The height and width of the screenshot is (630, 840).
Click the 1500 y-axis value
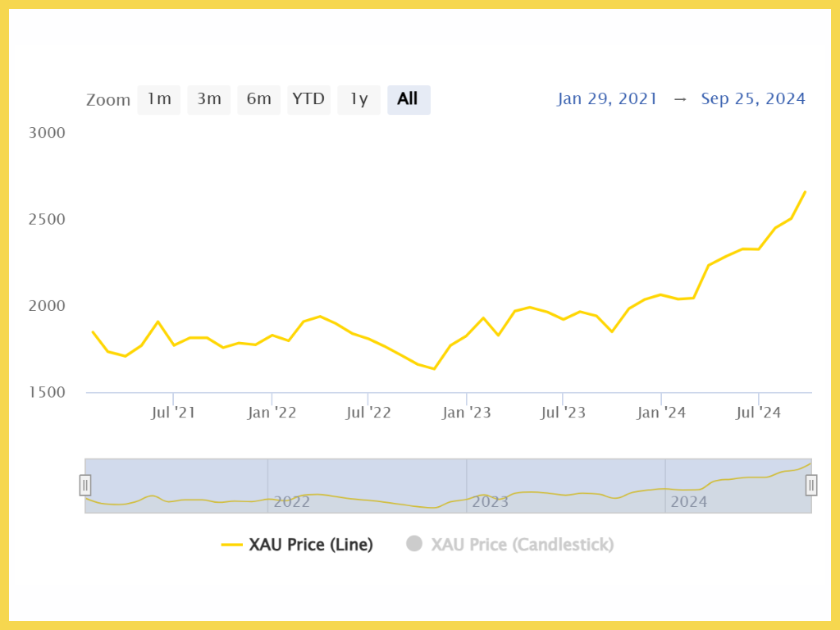click(47, 392)
